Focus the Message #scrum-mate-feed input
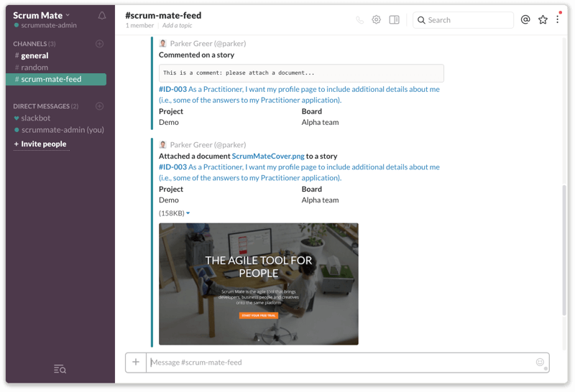 pos(341,363)
